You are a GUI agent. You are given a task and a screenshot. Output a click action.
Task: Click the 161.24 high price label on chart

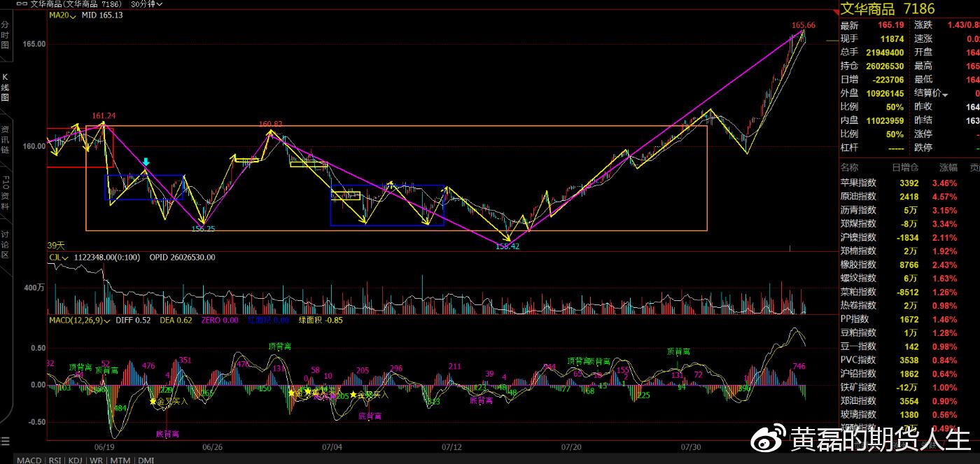click(x=104, y=116)
